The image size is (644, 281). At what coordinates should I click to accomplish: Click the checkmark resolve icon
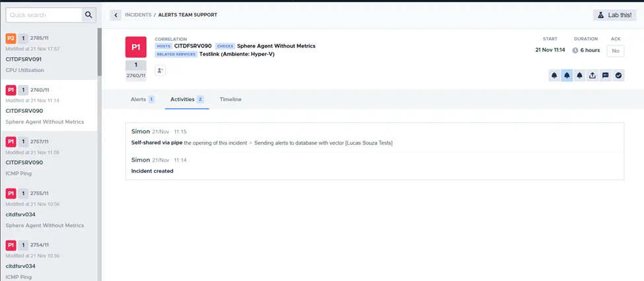(618, 75)
